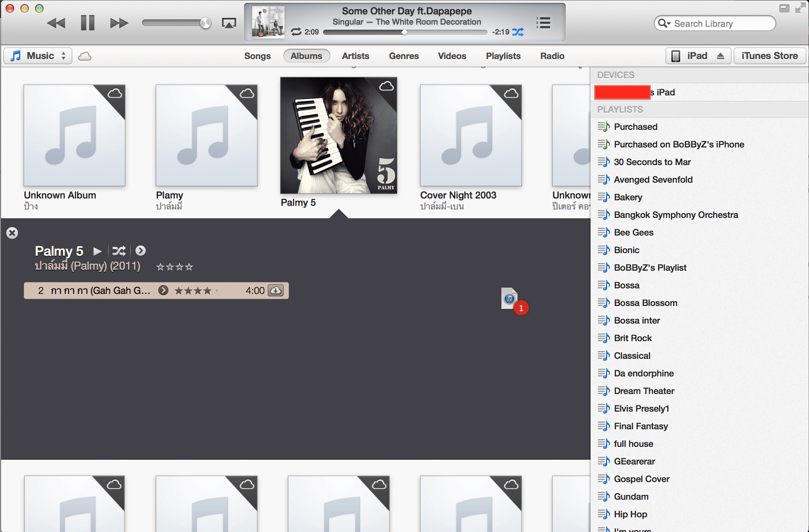Open the Plamy album artwork

(x=206, y=135)
